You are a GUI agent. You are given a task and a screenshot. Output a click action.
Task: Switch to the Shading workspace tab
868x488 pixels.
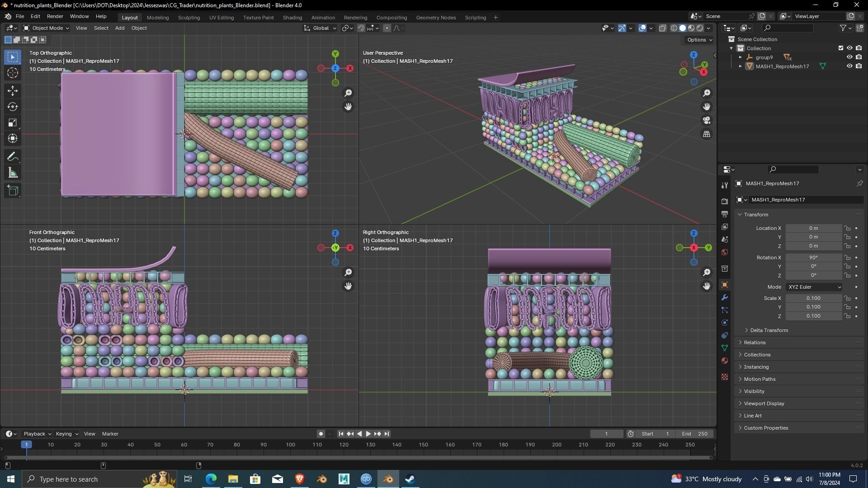click(x=292, y=18)
